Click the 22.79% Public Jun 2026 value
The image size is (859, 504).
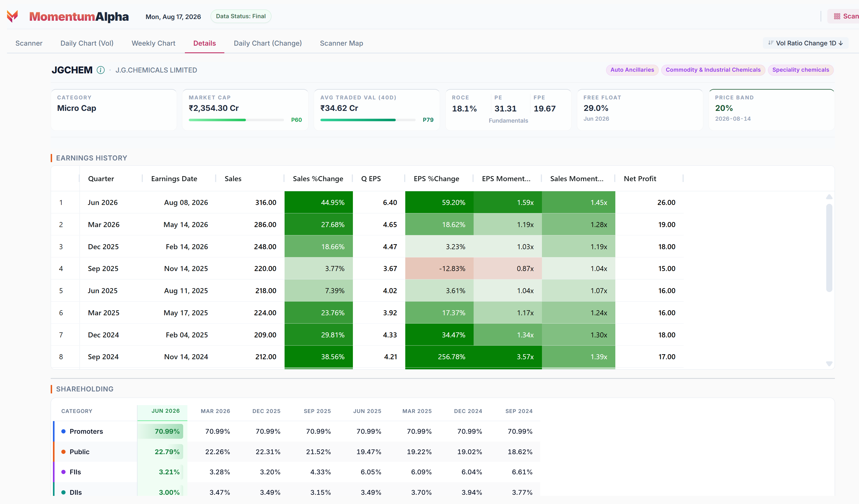(167, 452)
